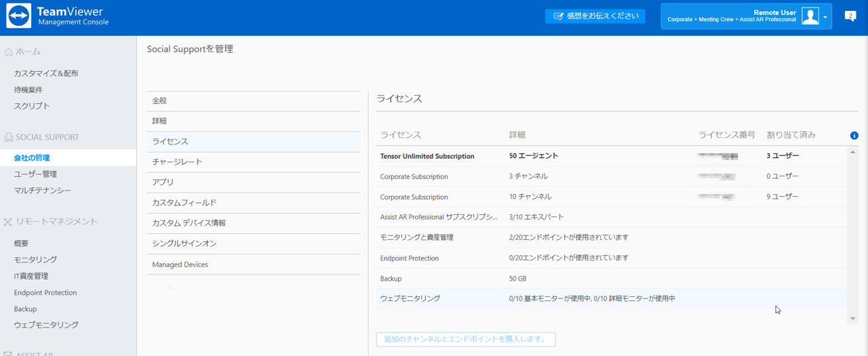The image size is (868, 356).
Task: Click the 2/20エンドポイントが使用されています cell
Action: point(569,237)
